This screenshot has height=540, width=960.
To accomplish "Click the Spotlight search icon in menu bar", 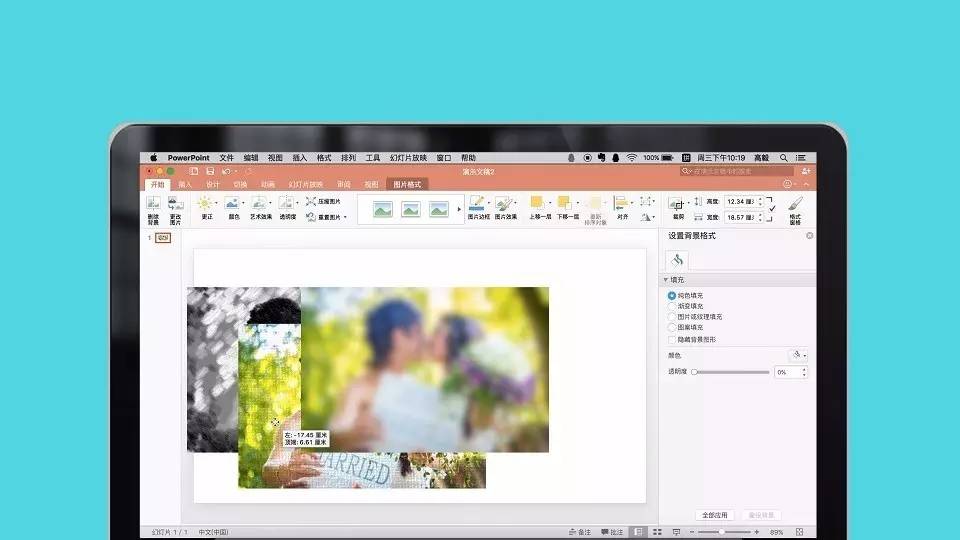I will 783,158.
